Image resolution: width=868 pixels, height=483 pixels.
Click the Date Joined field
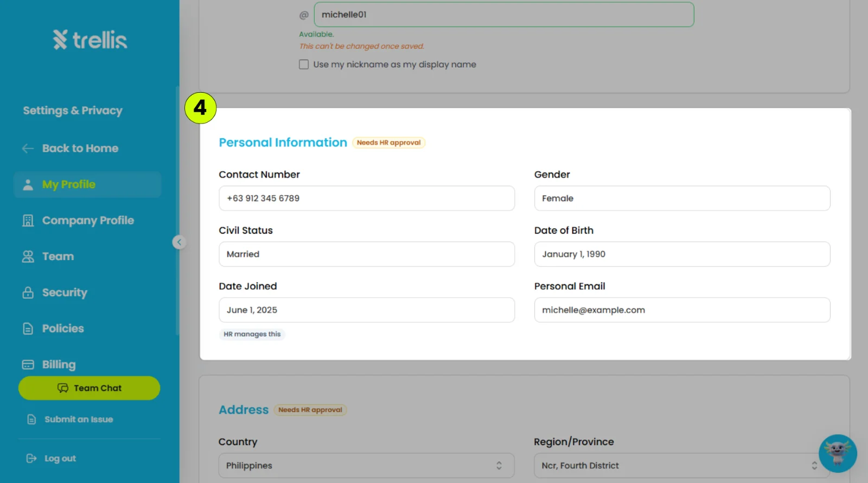pos(367,310)
